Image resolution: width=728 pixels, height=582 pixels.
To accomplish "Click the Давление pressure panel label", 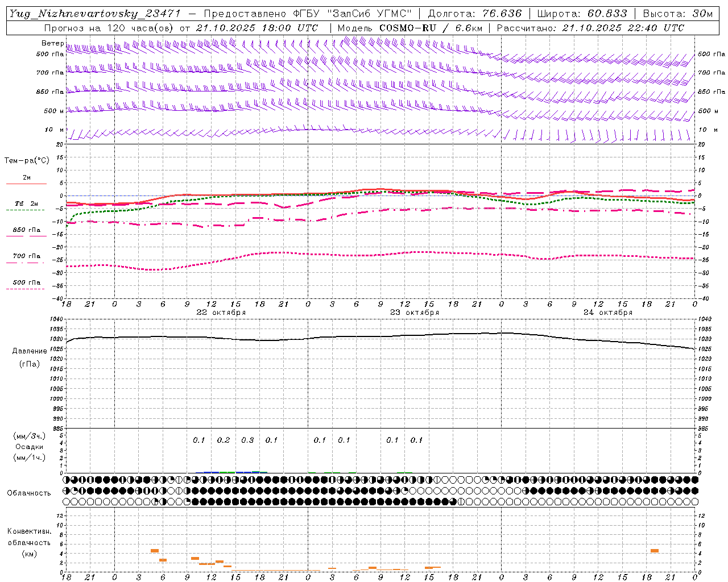I will point(30,351).
